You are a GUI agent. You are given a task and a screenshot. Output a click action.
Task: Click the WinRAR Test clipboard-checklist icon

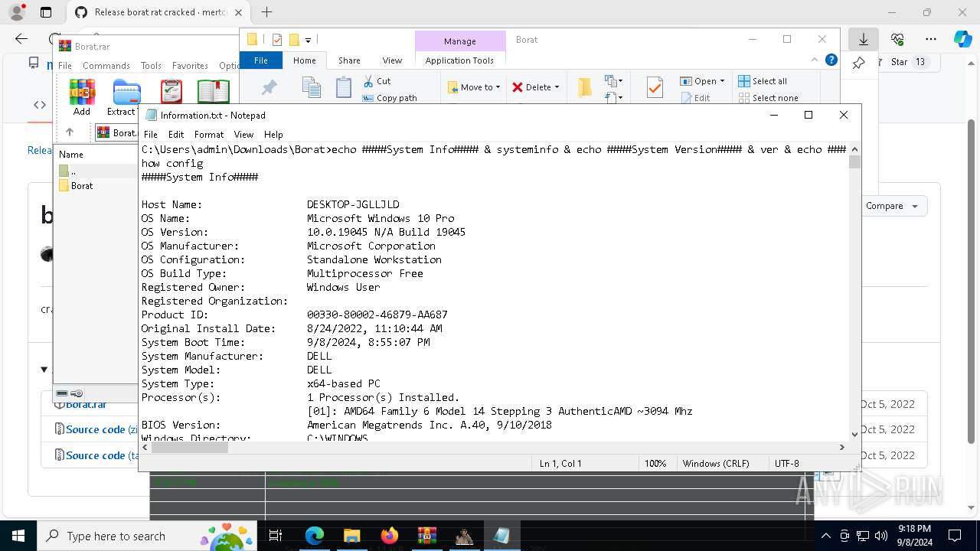(x=171, y=92)
